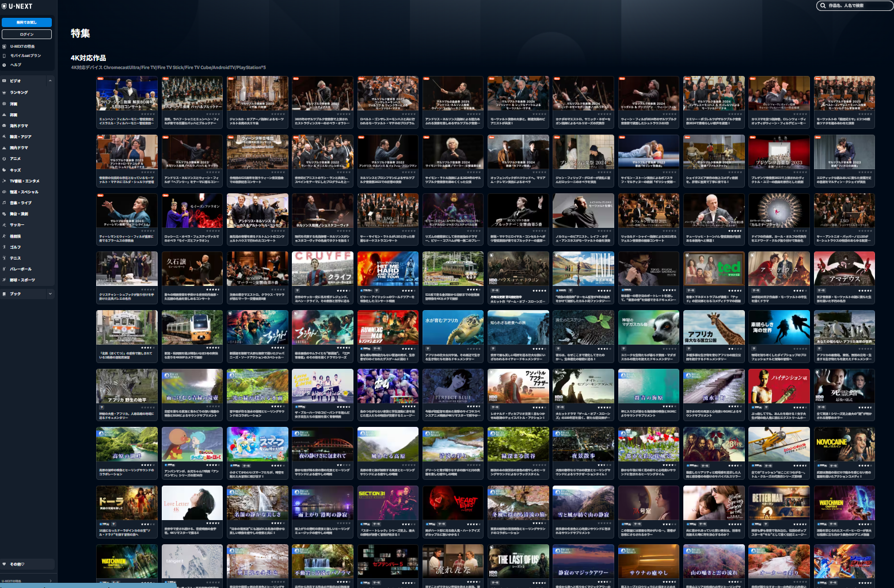Select 韓流・アジア in the sidebar

click(x=20, y=136)
